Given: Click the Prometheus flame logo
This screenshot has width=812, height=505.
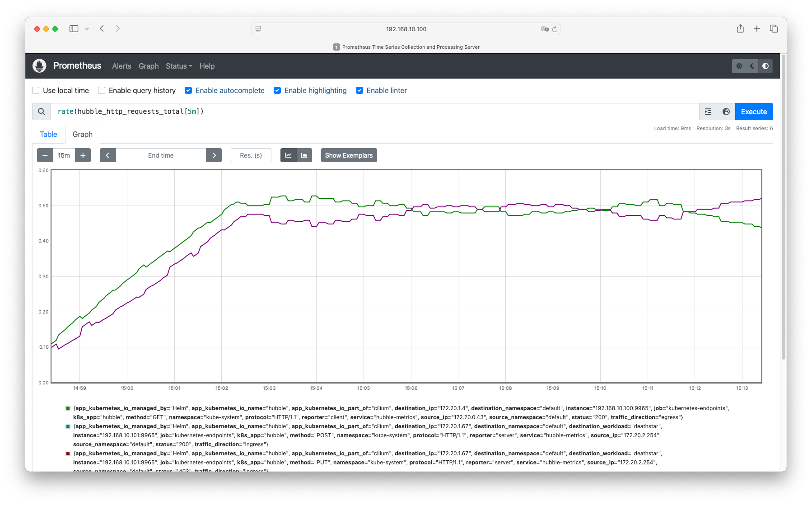Looking at the screenshot, I should pos(39,66).
